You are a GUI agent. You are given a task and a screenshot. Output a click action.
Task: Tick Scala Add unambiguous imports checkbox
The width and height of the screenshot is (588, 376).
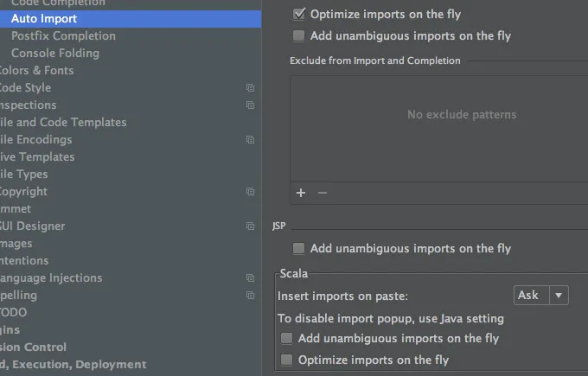coord(287,339)
